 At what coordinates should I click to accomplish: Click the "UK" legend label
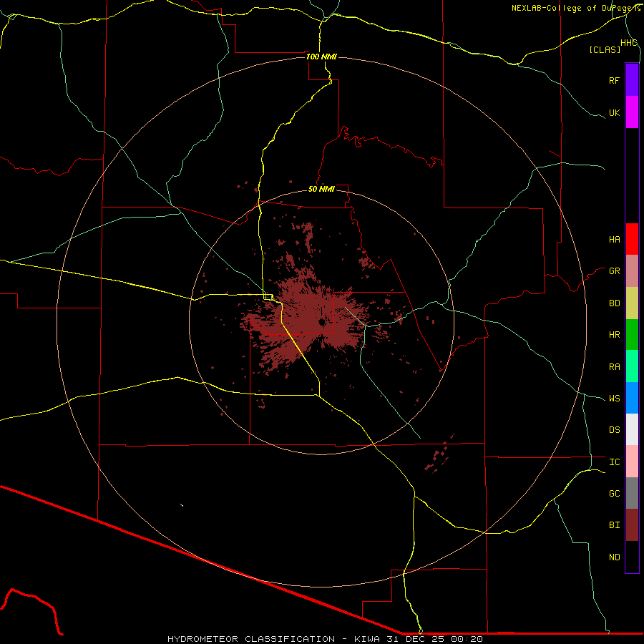click(x=614, y=112)
